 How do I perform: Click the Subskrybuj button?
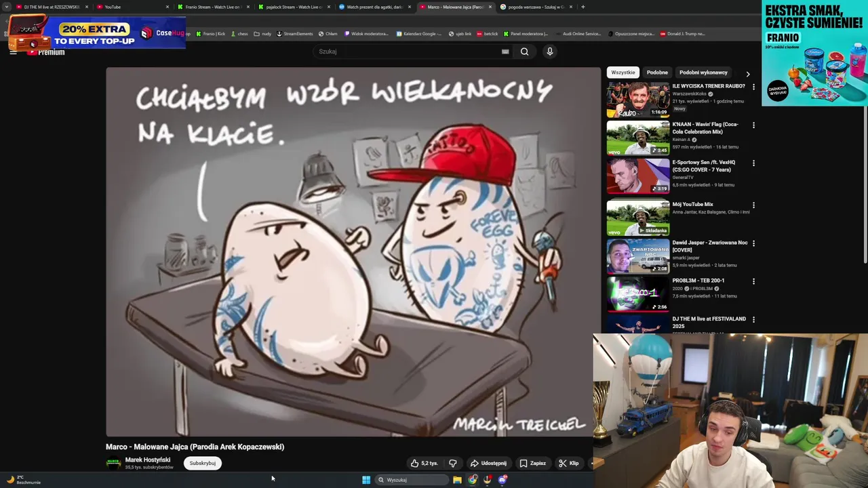coord(202,464)
